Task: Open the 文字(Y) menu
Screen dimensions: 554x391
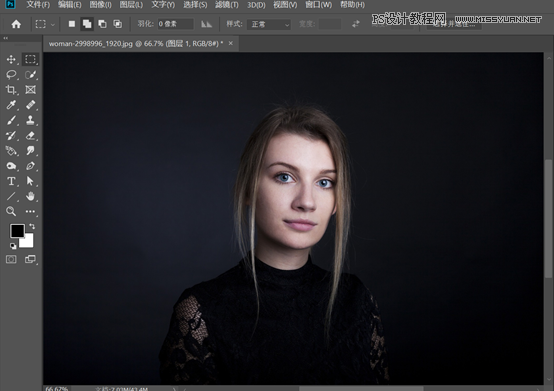Action: [163, 5]
